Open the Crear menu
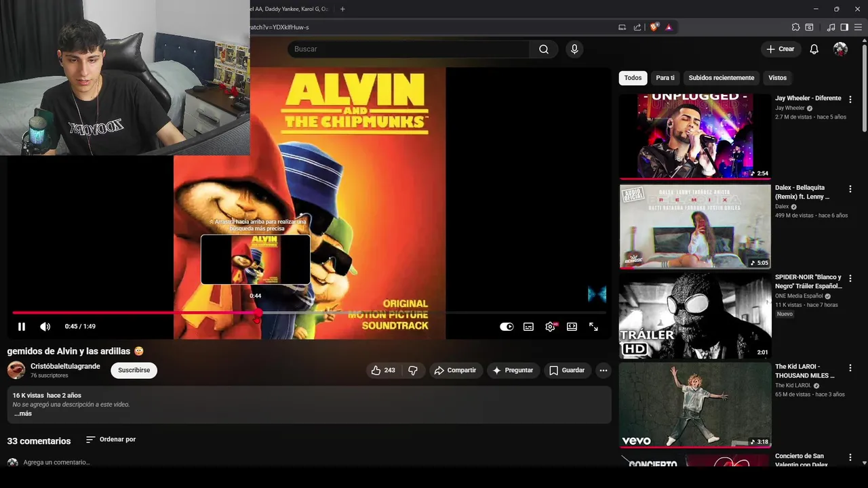The image size is (868, 488). point(780,49)
